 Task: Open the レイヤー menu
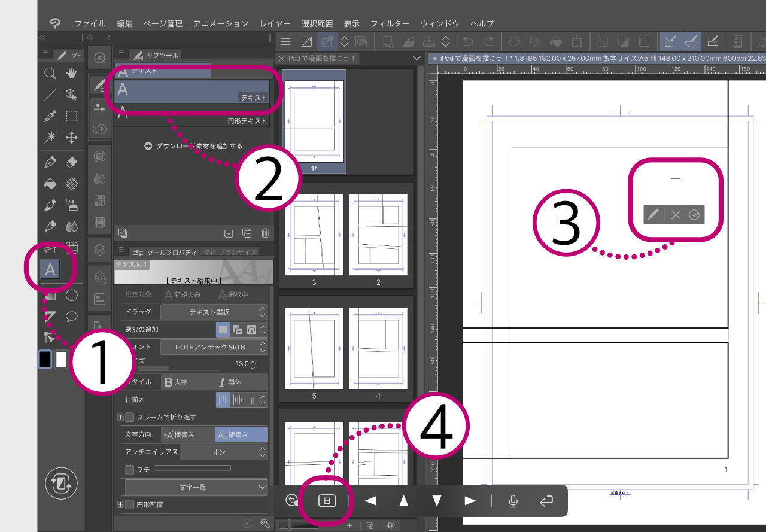(275, 23)
